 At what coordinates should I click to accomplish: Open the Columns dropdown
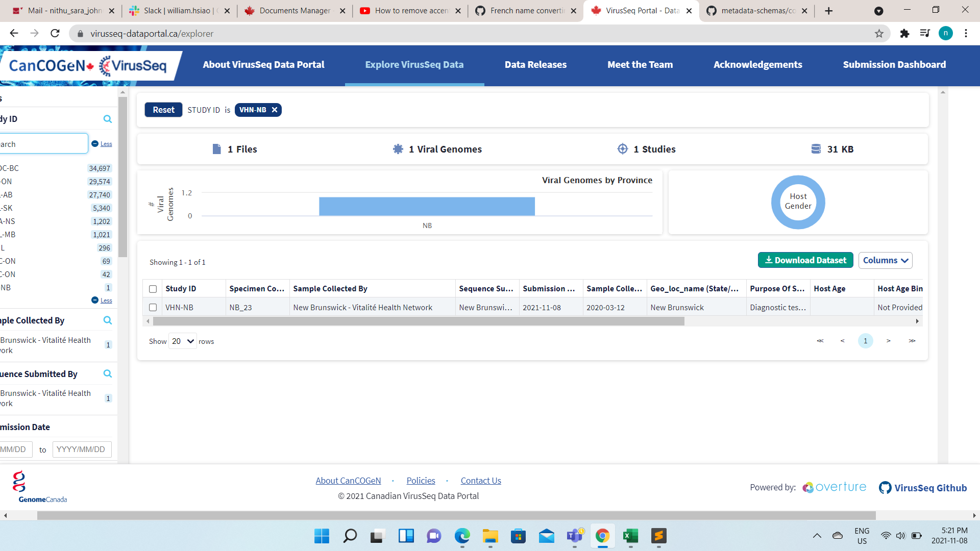click(x=885, y=260)
